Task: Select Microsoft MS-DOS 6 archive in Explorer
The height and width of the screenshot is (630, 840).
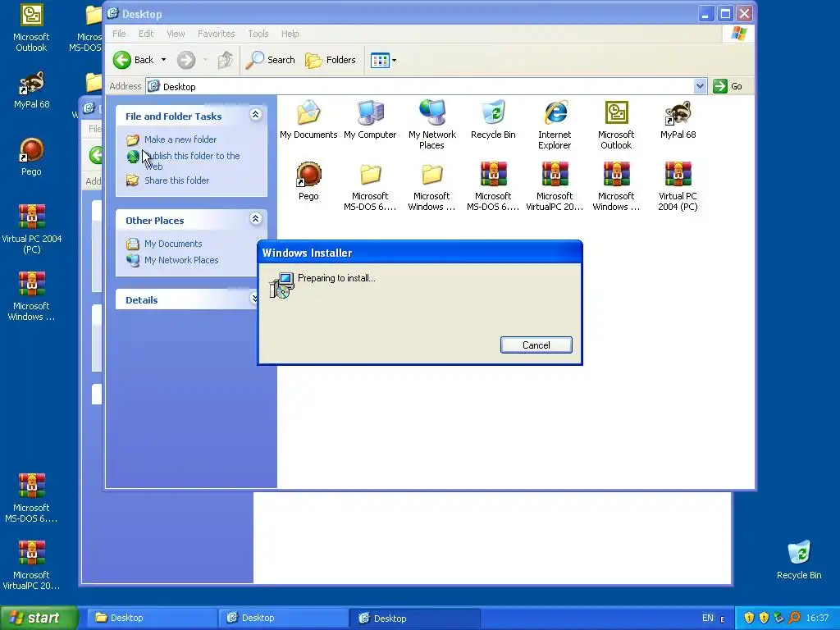Action: (x=493, y=186)
